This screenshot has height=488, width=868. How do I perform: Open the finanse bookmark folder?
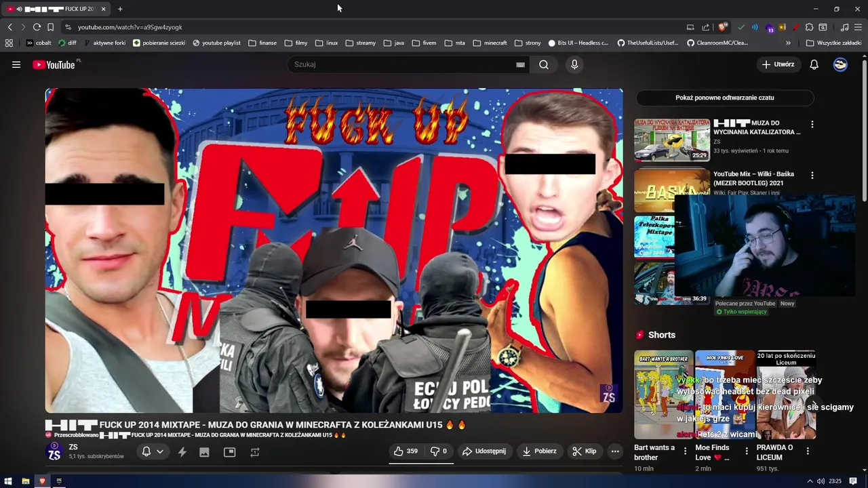(262, 43)
